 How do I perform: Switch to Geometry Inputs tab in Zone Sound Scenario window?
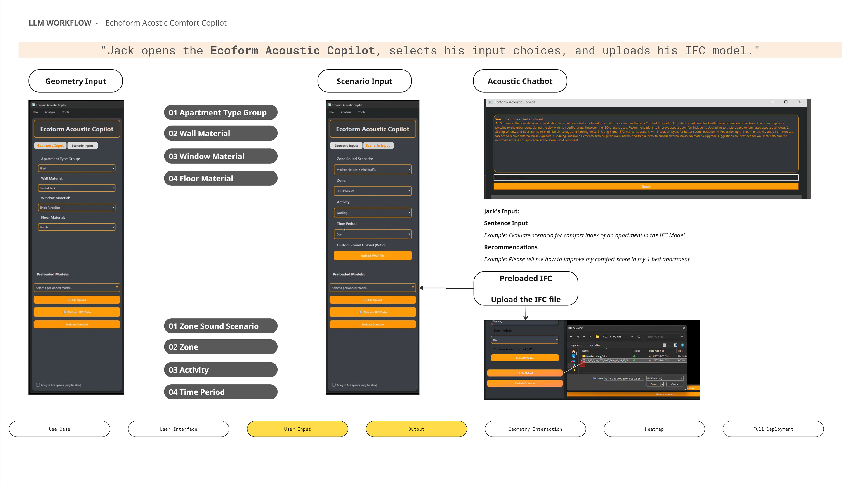pyautogui.click(x=346, y=145)
